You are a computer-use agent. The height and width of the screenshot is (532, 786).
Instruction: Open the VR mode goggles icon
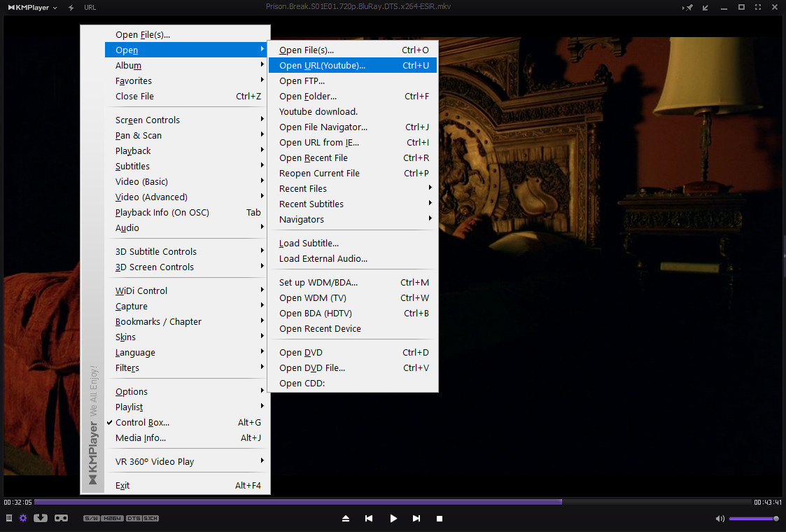tap(62, 518)
